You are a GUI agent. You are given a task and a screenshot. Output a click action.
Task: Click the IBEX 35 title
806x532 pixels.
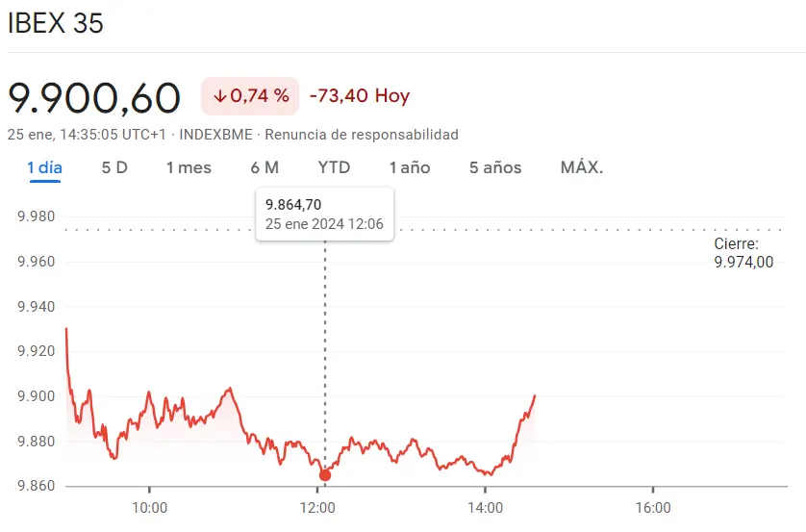(56, 24)
